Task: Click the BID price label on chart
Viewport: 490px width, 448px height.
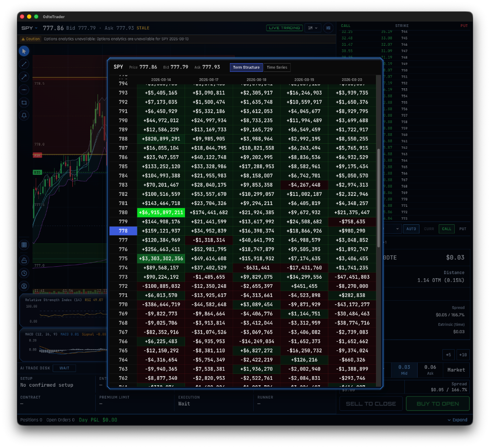Action: click(37, 173)
